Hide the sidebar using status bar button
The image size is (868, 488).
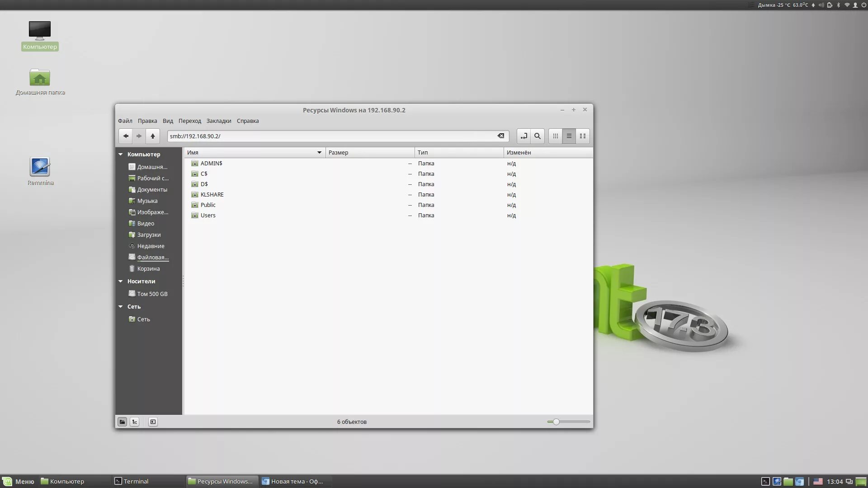pyautogui.click(x=153, y=422)
